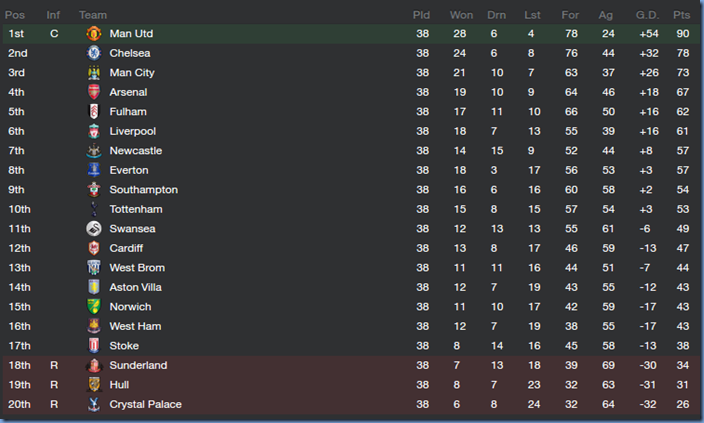Click the Chelsea club badge
This screenshot has height=423, width=704.
pos(94,53)
